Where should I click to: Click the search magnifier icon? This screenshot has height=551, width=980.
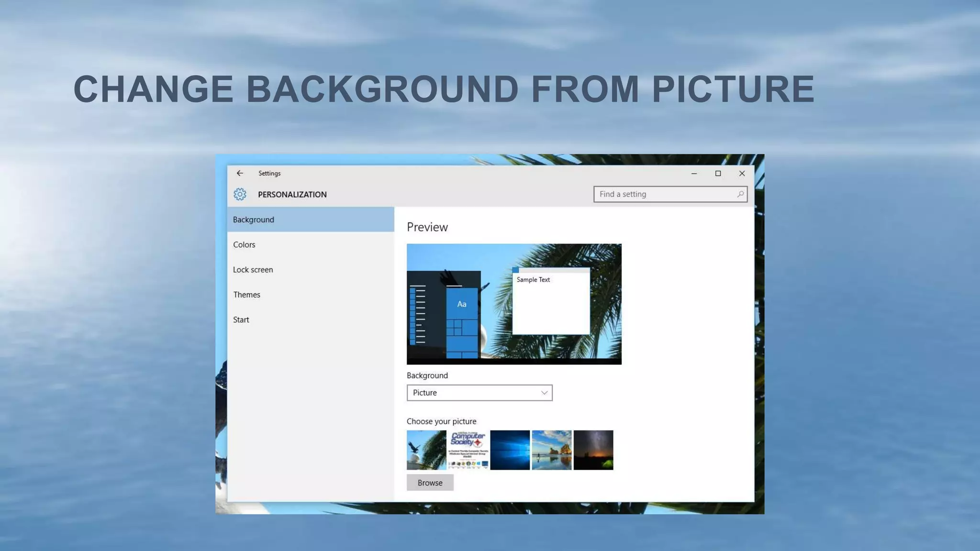pos(740,194)
